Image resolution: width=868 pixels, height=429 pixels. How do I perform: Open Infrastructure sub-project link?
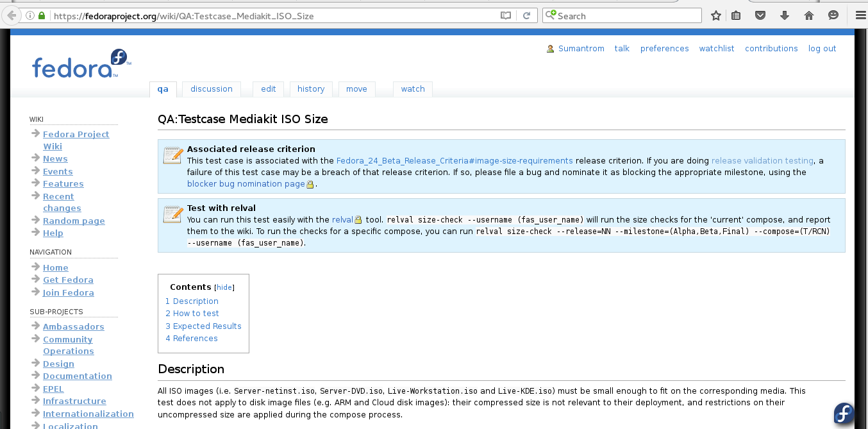click(x=74, y=401)
